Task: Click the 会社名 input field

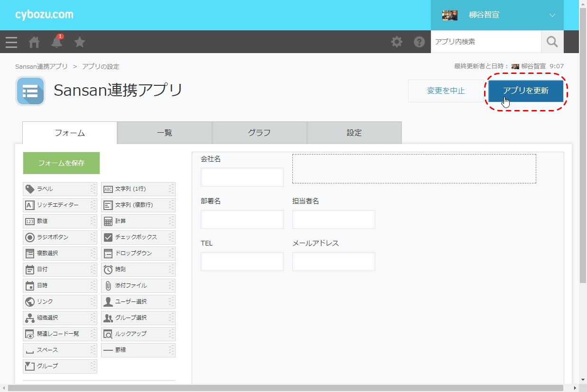Action: coord(242,177)
